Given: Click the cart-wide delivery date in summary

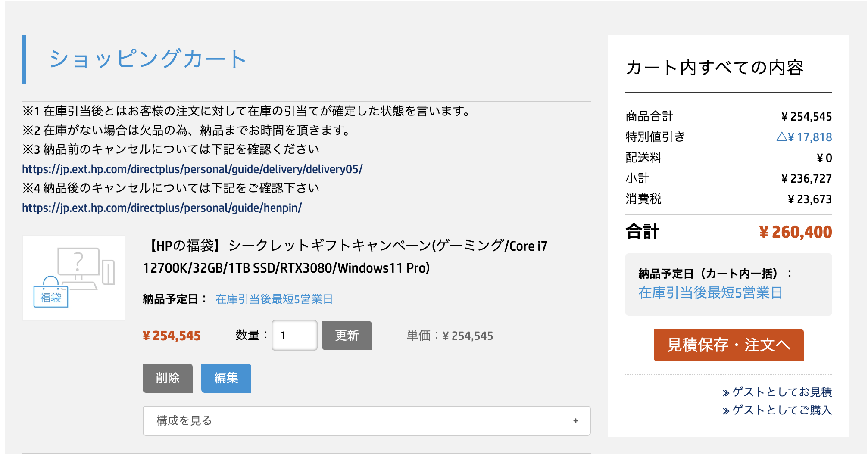Looking at the screenshot, I should click(710, 292).
